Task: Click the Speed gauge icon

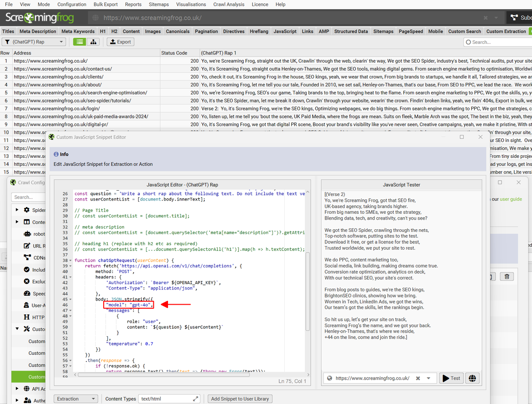Action: [27, 294]
